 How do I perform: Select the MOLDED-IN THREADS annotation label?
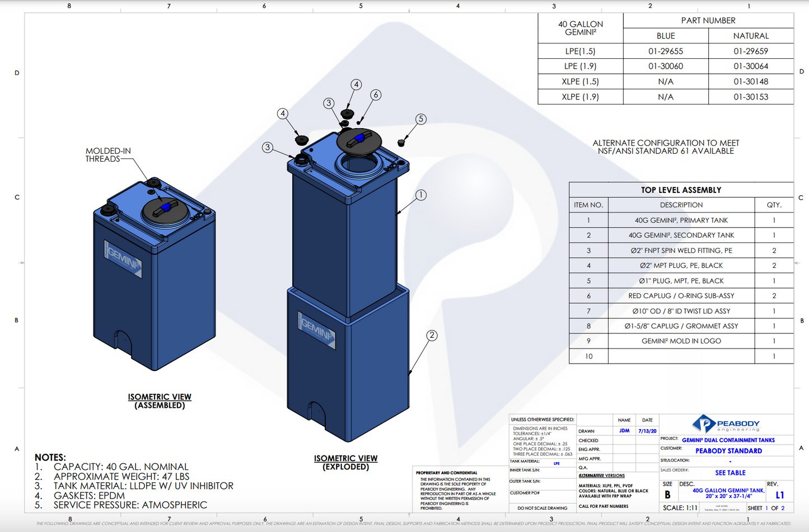point(107,155)
